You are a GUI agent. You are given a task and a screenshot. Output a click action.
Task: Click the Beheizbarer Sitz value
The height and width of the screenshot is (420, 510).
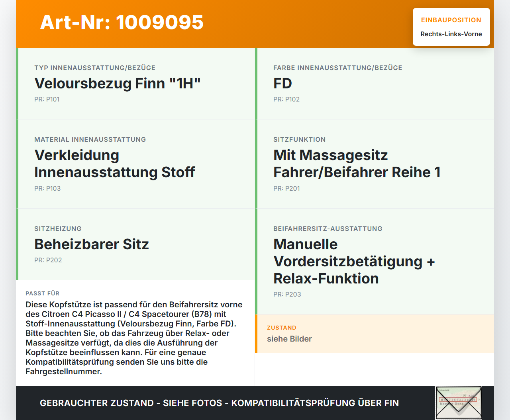(x=92, y=244)
